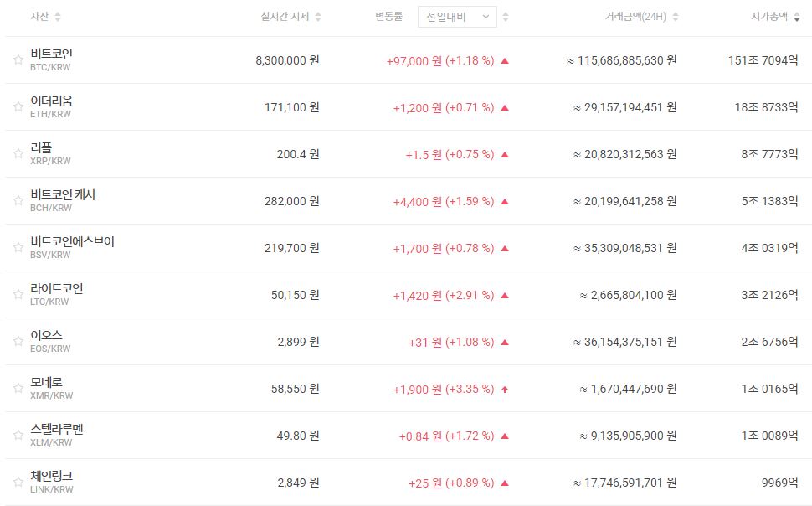Screen dimensions: 812x506
Task: Mark Ripple XRP/KRW as favorite
Action: [x=18, y=153]
